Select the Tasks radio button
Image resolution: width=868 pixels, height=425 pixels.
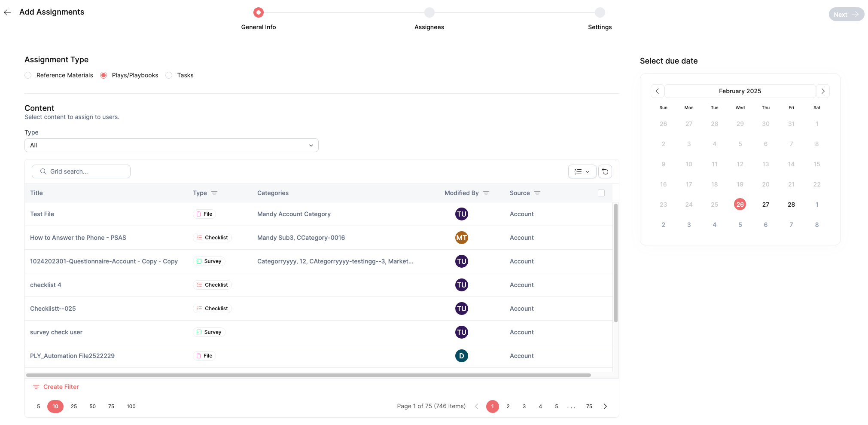[x=169, y=75]
